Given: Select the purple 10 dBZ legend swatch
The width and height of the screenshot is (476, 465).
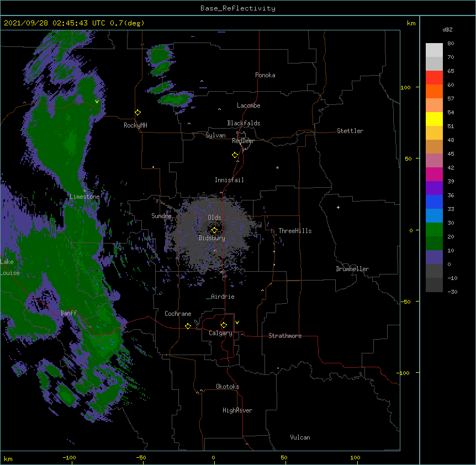Looking at the screenshot, I should point(434,257).
